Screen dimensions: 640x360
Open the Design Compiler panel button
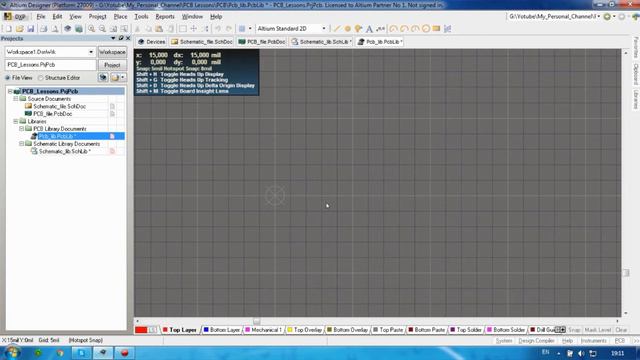(536, 340)
